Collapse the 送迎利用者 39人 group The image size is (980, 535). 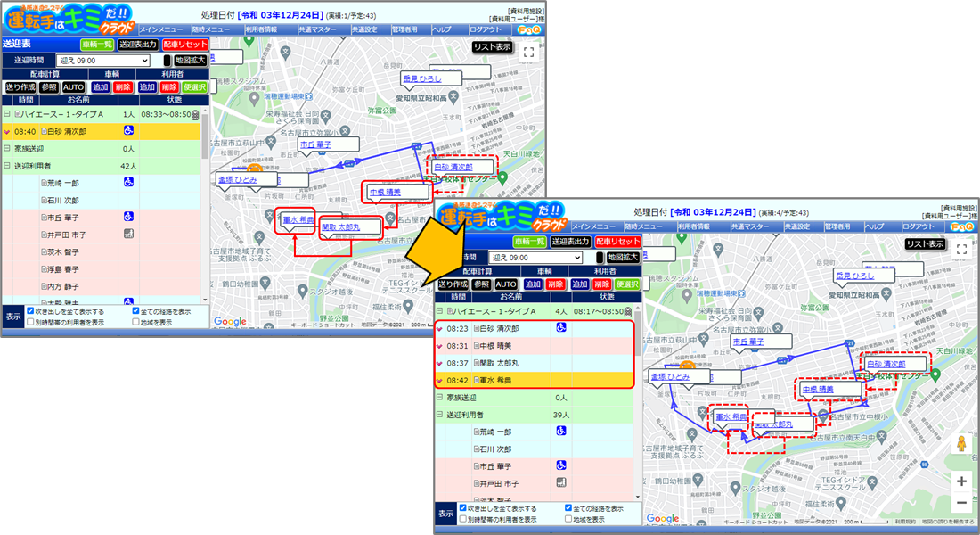439,415
